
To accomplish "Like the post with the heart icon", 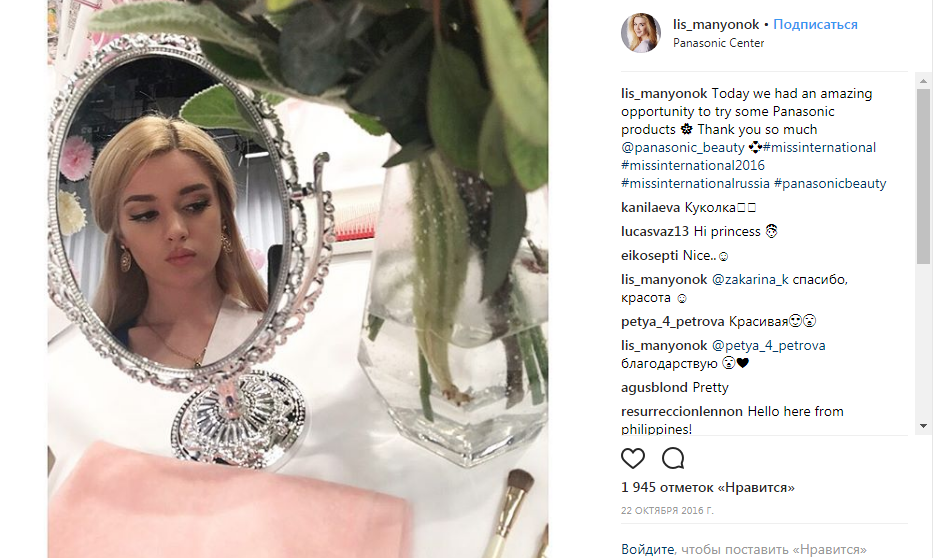I will click(633, 459).
